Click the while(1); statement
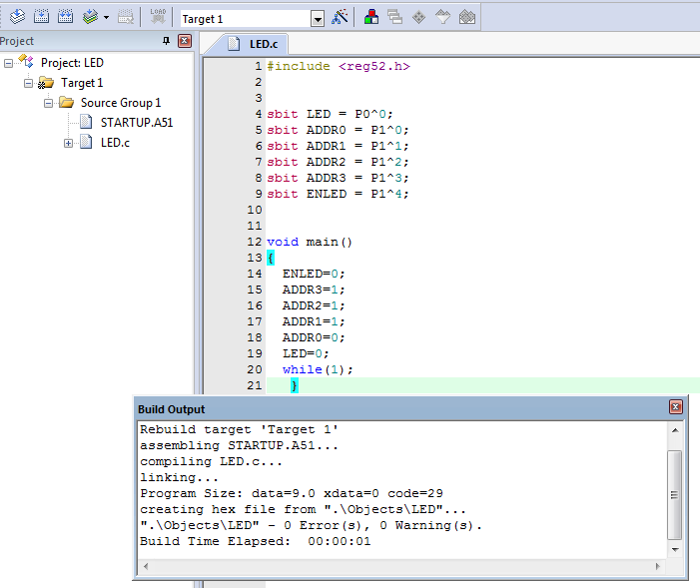The width and height of the screenshot is (700, 588). coord(318,369)
